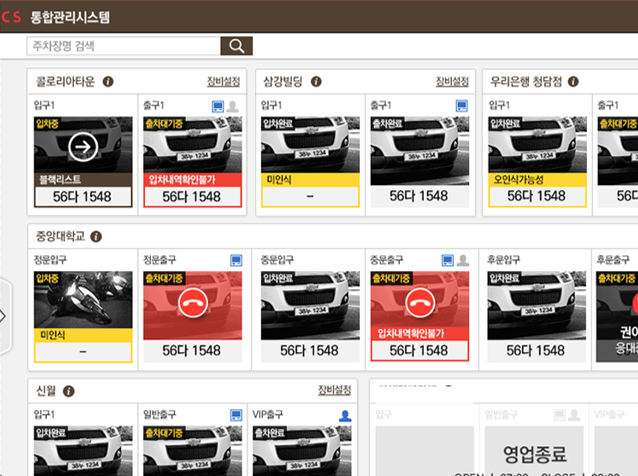This screenshot has height=476, width=638.
Task: Click the arrow circle on 콜로리아타운 입구1 camera
Action: tap(83, 147)
